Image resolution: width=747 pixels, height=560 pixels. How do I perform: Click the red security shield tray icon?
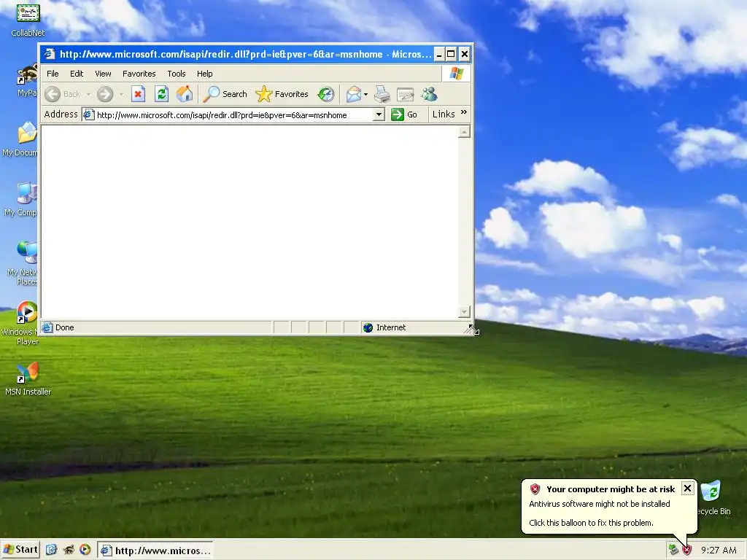(686, 550)
